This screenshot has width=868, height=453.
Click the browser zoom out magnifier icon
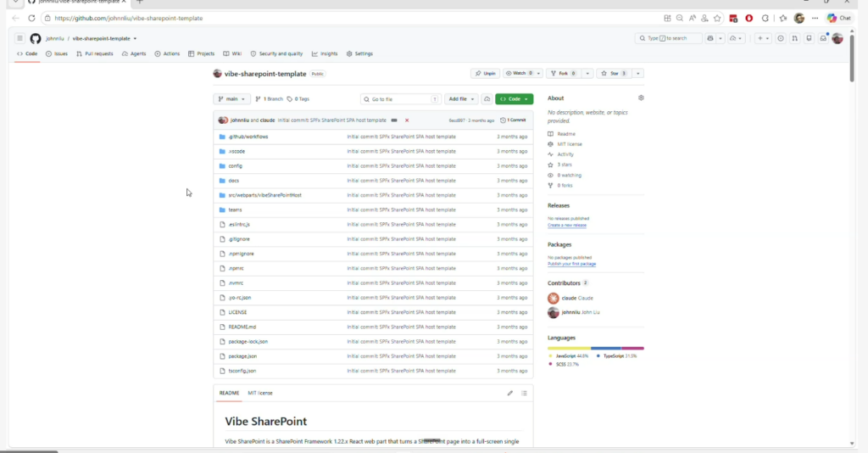680,19
